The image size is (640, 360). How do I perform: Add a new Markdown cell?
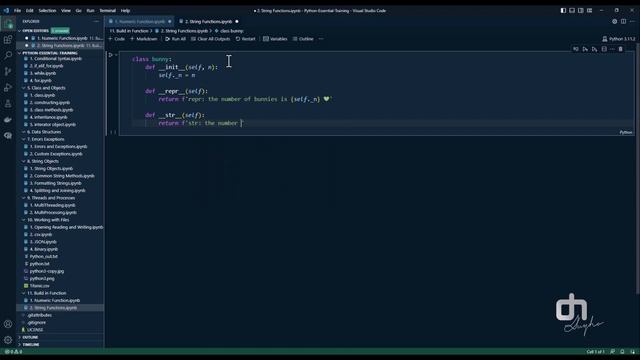[144, 39]
